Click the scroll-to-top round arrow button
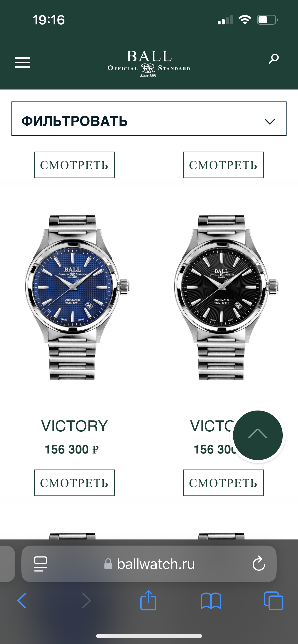The image size is (298, 644). (258, 435)
